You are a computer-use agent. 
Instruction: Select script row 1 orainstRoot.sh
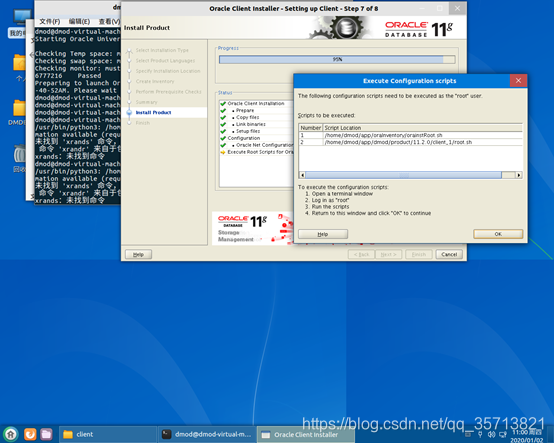pyautogui.click(x=410, y=135)
